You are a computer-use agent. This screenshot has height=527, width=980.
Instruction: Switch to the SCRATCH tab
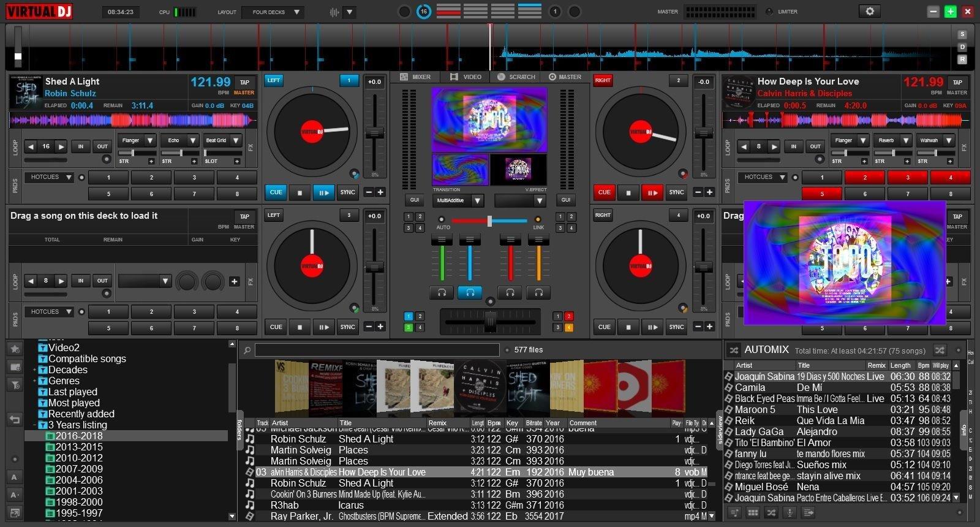516,77
